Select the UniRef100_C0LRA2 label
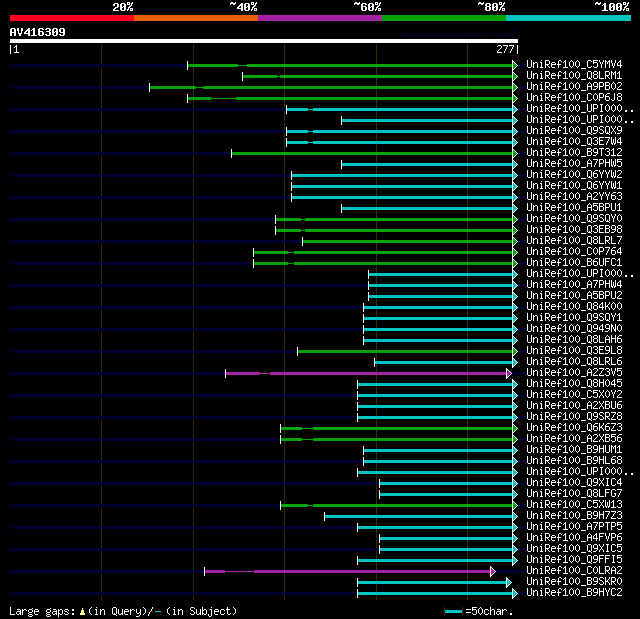This screenshot has height=619, width=640. pyautogui.click(x=574, y=571)
